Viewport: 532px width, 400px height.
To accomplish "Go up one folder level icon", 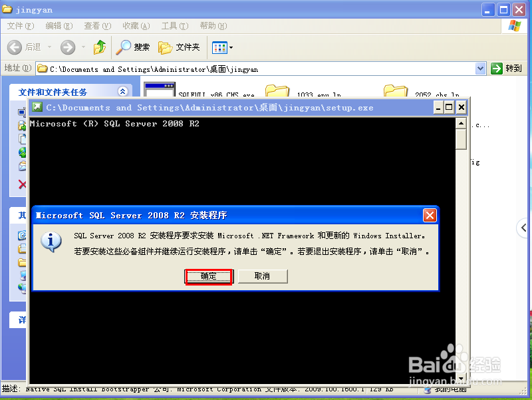I will [x=99, y=47].
